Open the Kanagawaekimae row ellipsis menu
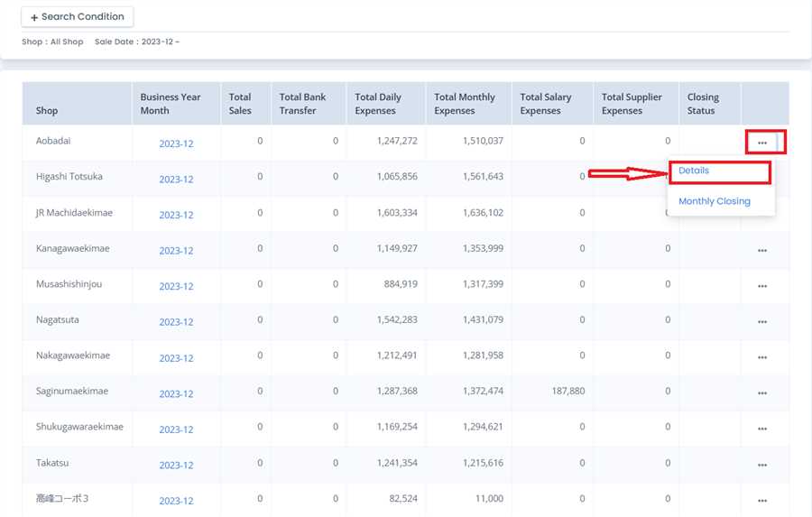The image size is (812, 517). coord(762,250)
